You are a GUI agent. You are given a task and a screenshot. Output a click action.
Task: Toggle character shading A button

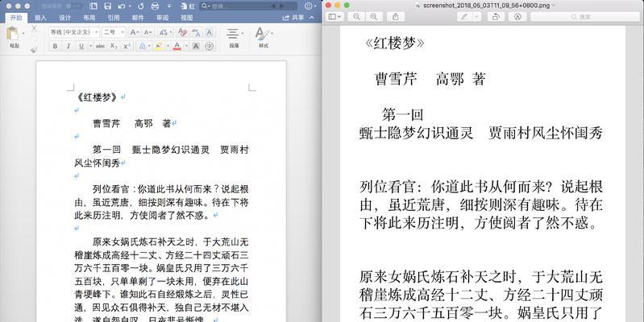197,47
